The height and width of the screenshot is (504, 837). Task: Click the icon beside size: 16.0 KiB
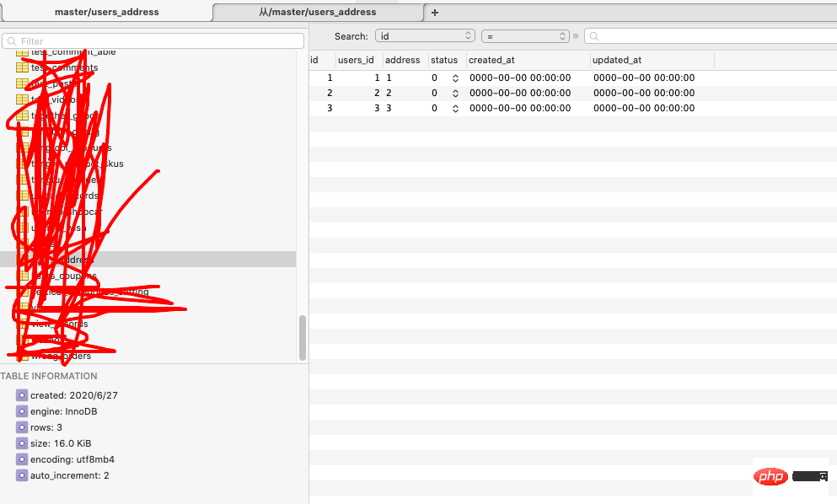(x=21, y=443)
